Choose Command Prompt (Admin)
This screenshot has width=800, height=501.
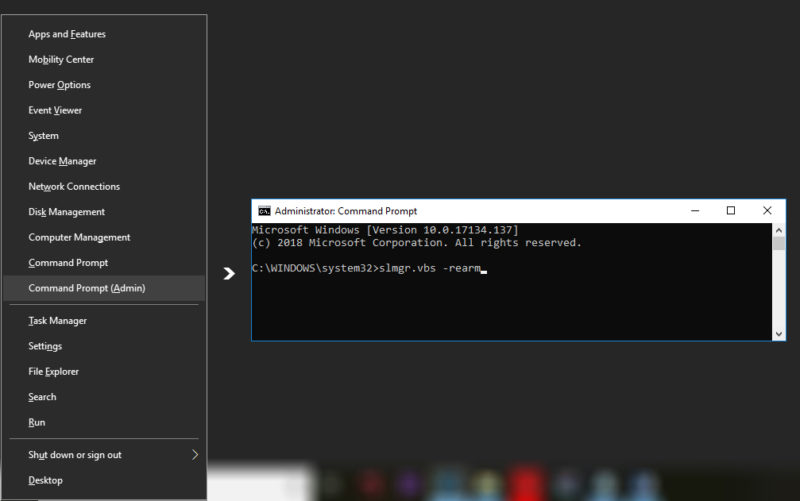tap(86, 288)
